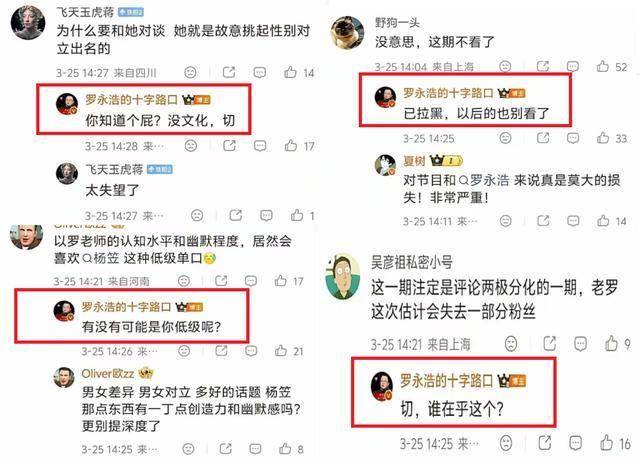Click emoji reaction on '太失望了' reply
Image resolution: width=640 pixels, height=460 pixels.
(x=197, y=216)
